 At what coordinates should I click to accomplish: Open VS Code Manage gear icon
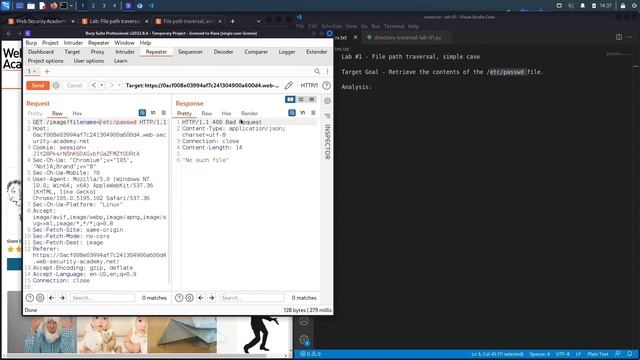pos(304,340)
